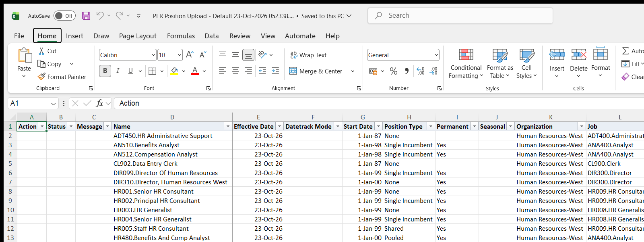Switch to the Review tab
The height and width of the screenshot is (242, 644).
point(240,36)
